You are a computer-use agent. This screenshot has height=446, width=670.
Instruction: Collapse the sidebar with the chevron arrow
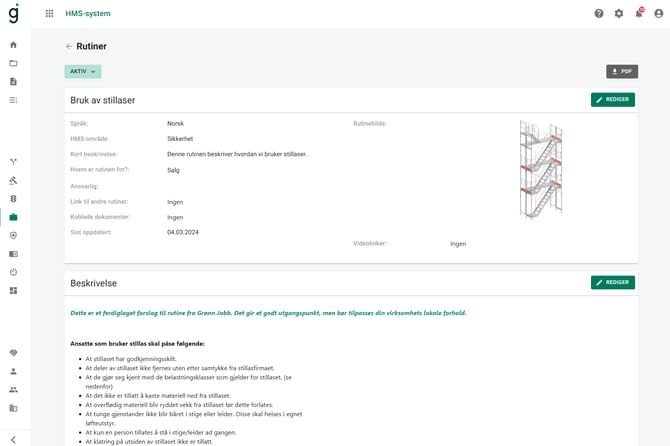13,440
